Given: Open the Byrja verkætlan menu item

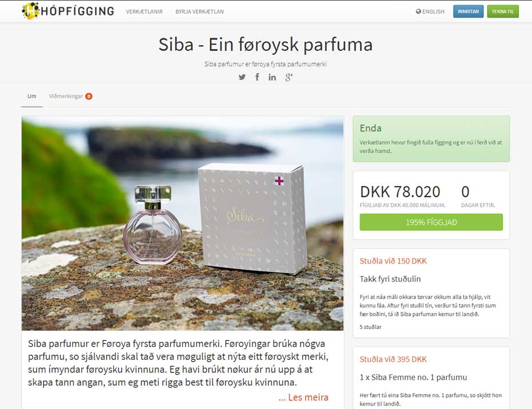Looking at the screenshot, I should point(199,11).
